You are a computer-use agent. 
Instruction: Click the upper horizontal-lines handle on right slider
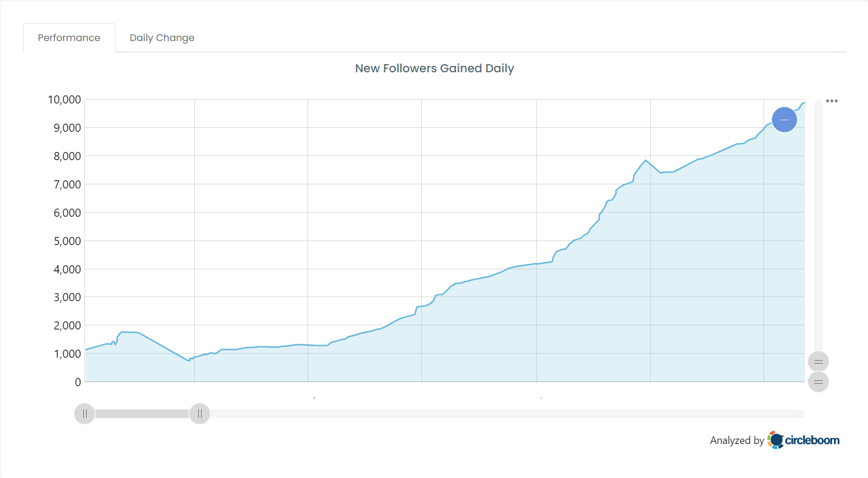coord(818,361)
